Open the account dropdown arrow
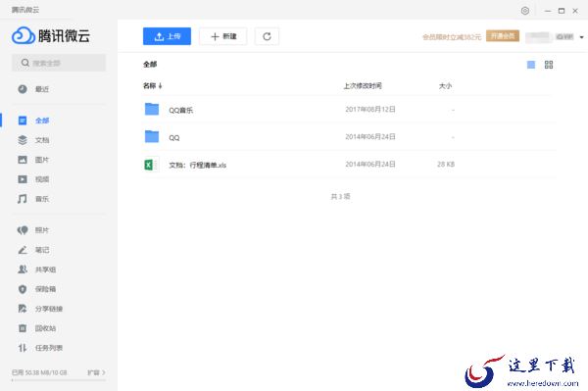 (581, 37)
